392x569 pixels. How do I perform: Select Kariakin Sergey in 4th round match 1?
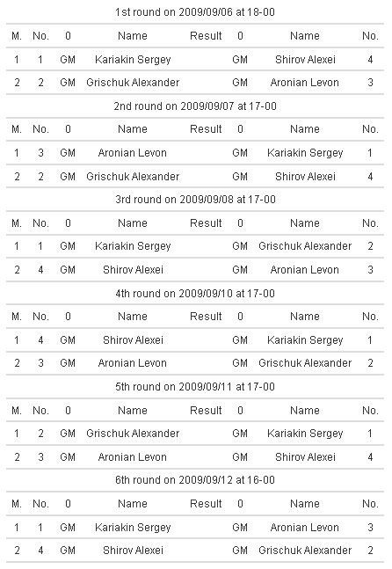(305, 340)
